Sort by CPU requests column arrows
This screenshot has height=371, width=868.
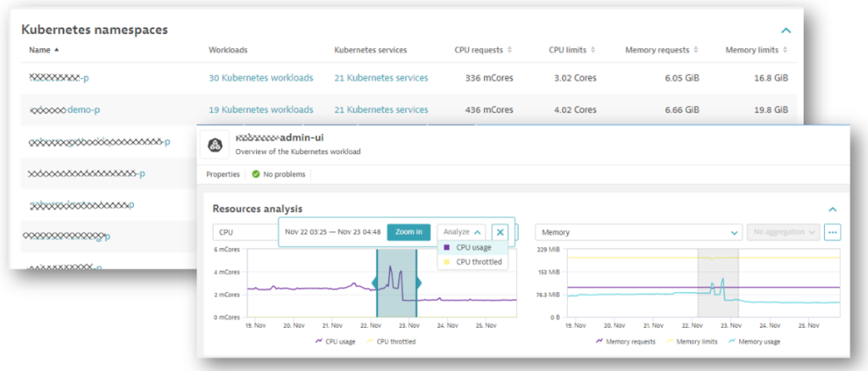(x=509, y=51)
